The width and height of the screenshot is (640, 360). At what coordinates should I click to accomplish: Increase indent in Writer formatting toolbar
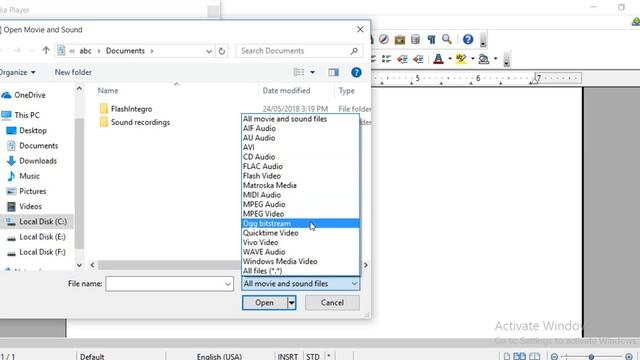pos(418,59)
